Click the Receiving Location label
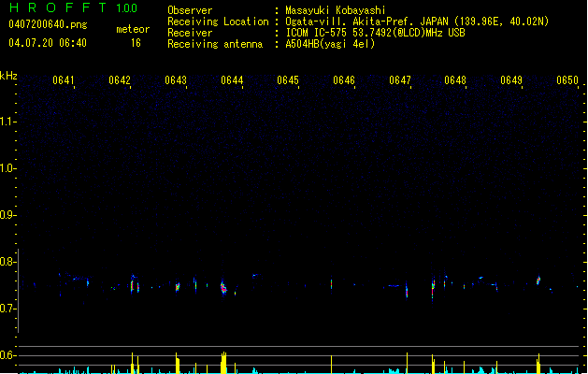This screenshot has width=588, height=374. click(x=218, y=22)
